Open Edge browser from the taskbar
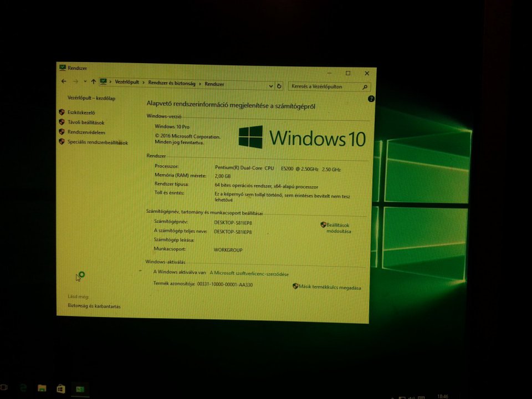Viewport: 532px width, 399px height. tap(23, 388)
